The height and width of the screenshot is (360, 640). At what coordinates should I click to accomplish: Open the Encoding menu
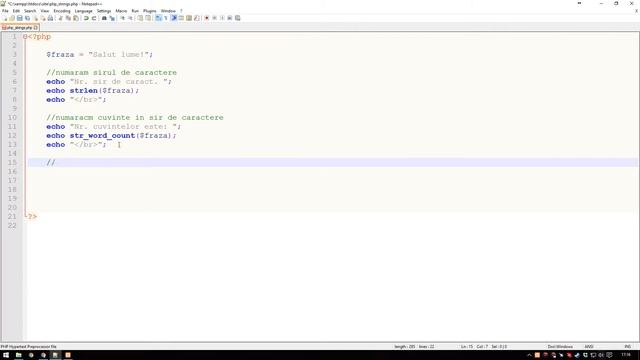[x=62, y=11]
